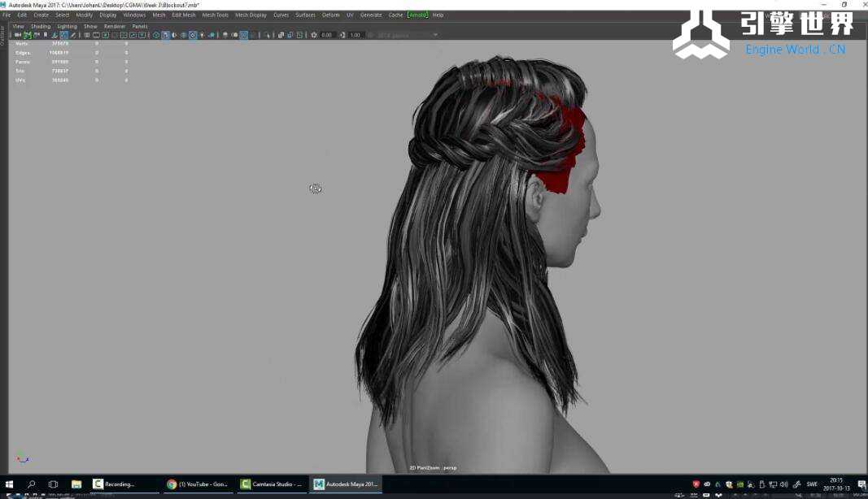Screen dimensions: 868x499
Task: Open the Arnold menu
Action: pyautogui.click(x=417, y=15)
